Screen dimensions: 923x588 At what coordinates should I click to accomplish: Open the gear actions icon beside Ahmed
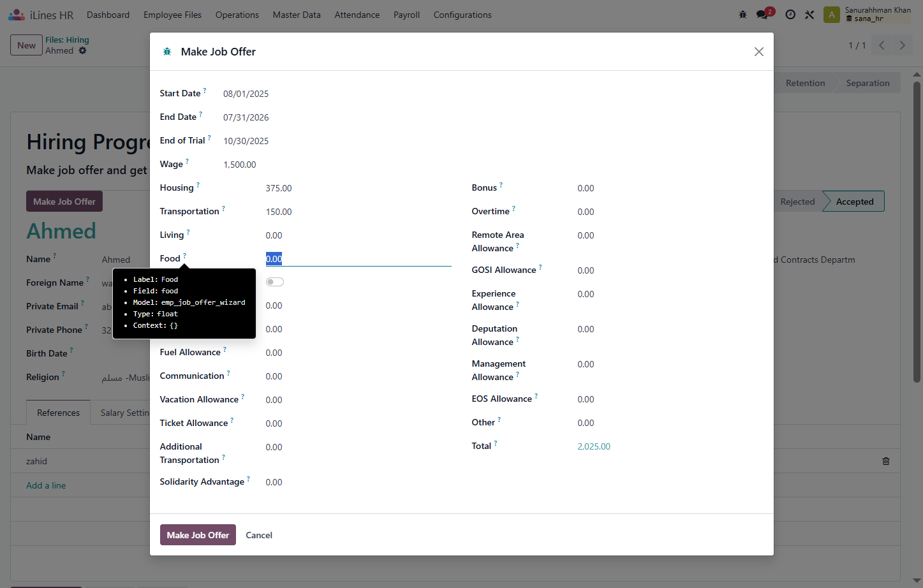point(82,50)
